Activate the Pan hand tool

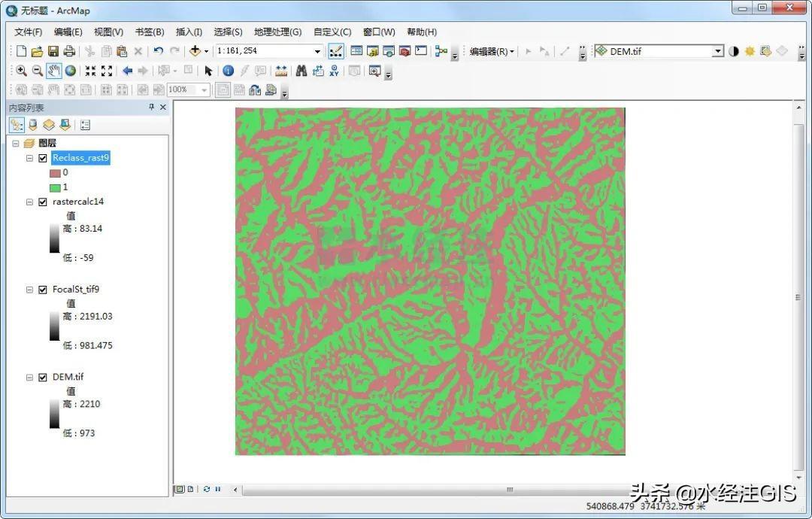coord(54,71)
